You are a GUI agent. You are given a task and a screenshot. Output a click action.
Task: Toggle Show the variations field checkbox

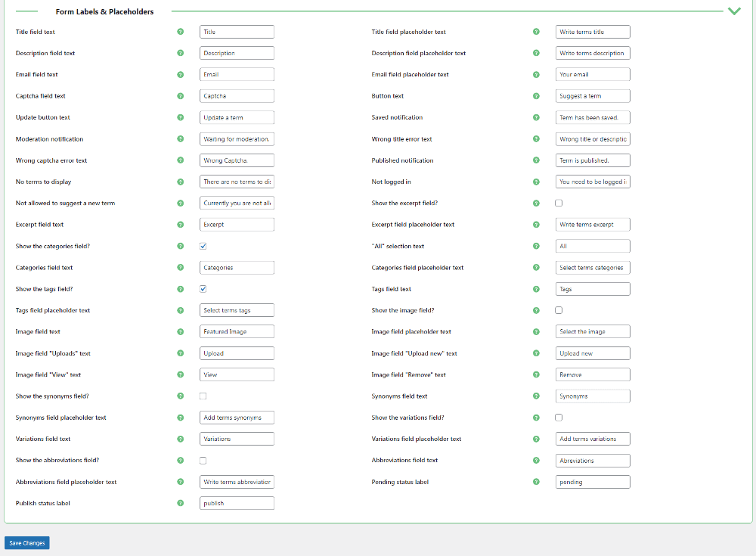coord(559,418)
